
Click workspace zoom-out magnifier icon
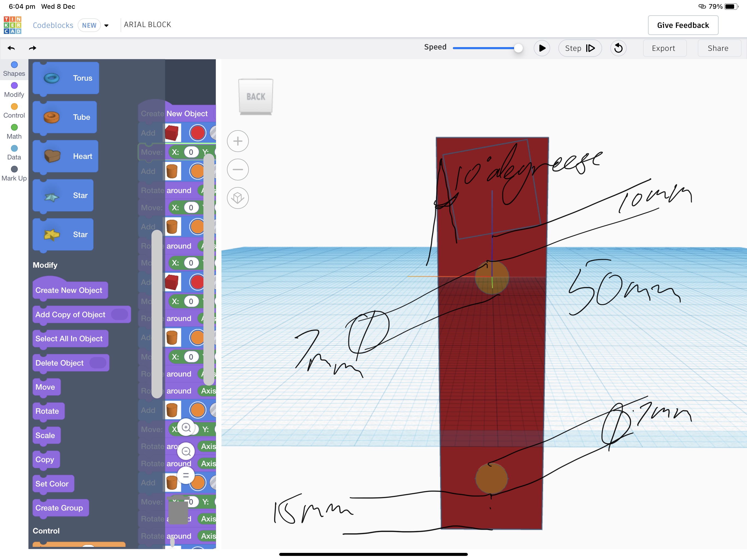(x=186, y=451)
